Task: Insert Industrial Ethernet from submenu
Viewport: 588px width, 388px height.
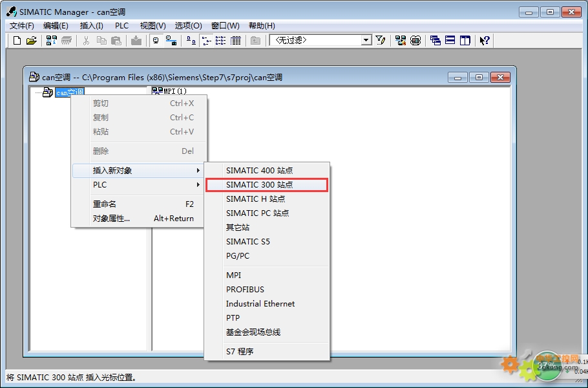Action: pyautogui.click(x=267, y=303)
